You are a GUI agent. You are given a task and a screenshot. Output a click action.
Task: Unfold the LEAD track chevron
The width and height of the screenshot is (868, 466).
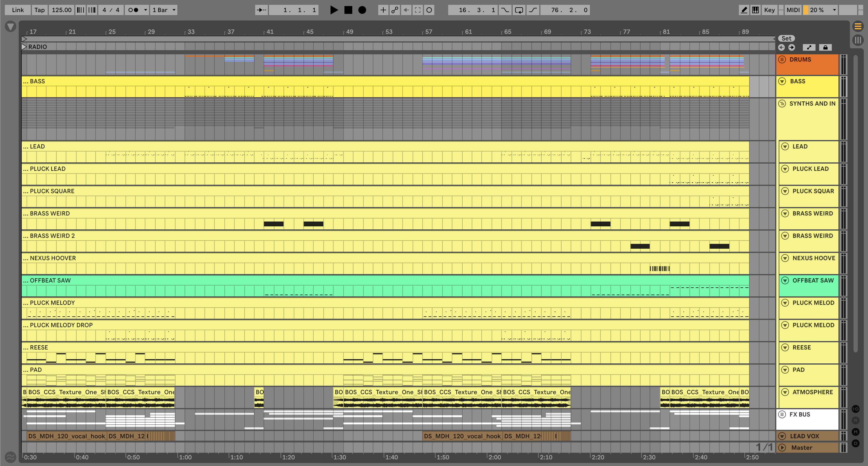click(785, 146)
